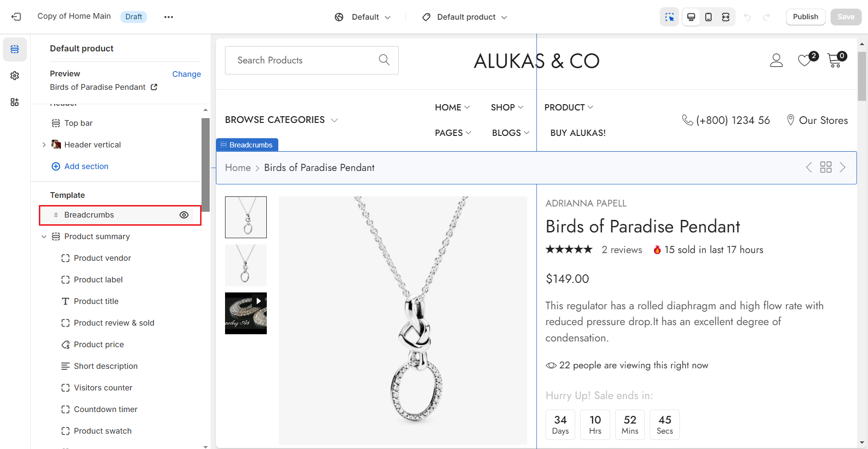Expand the Header vertical section

[x=44, y=145]
